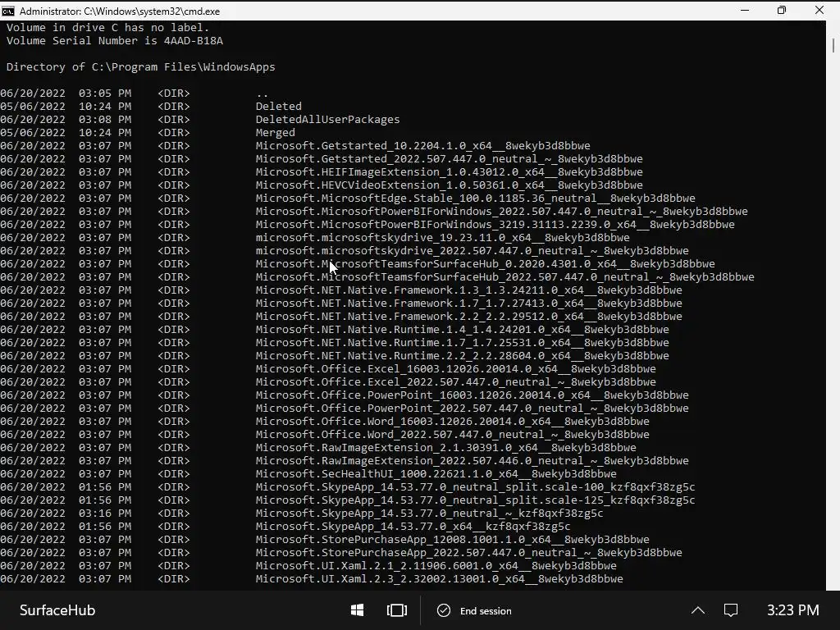Open the notification center icon
This screenshot has height=630, width=840.
(731, 610)
